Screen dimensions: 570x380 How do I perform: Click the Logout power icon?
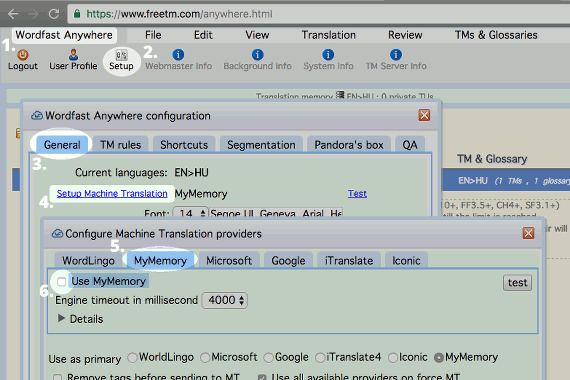(x=23, y=55)
